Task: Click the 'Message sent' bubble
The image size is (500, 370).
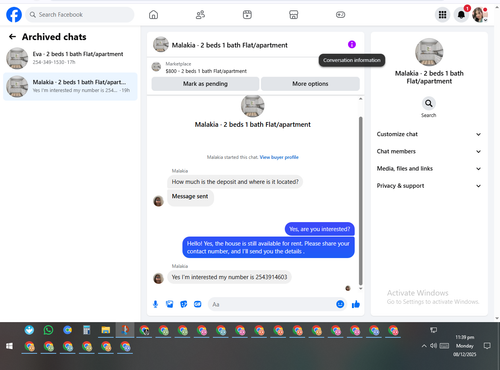Action: pyautogui.click(x=190, y=197)
